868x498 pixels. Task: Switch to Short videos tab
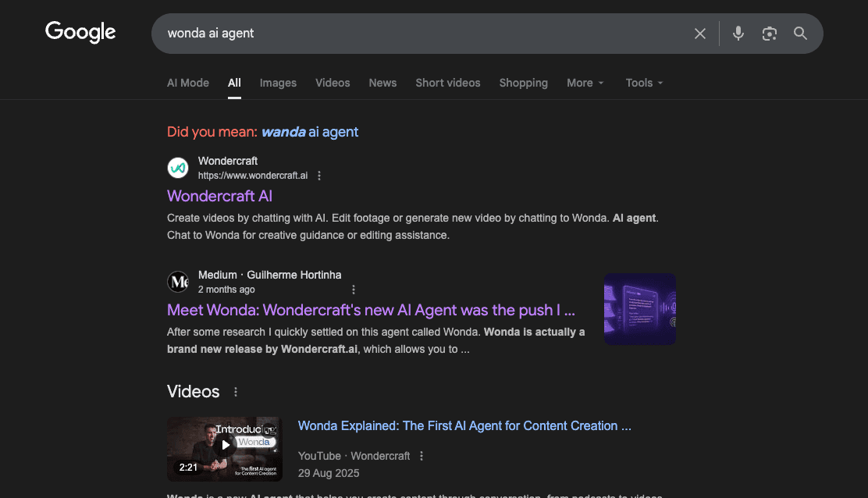click(x=448, y=83)
